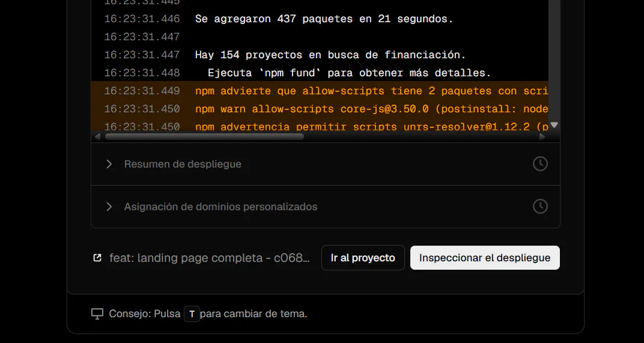The height and width of the screenshot is (343, 644).
Task: Click the monitor icon beside Consejo tip
Action: [97, 314]
